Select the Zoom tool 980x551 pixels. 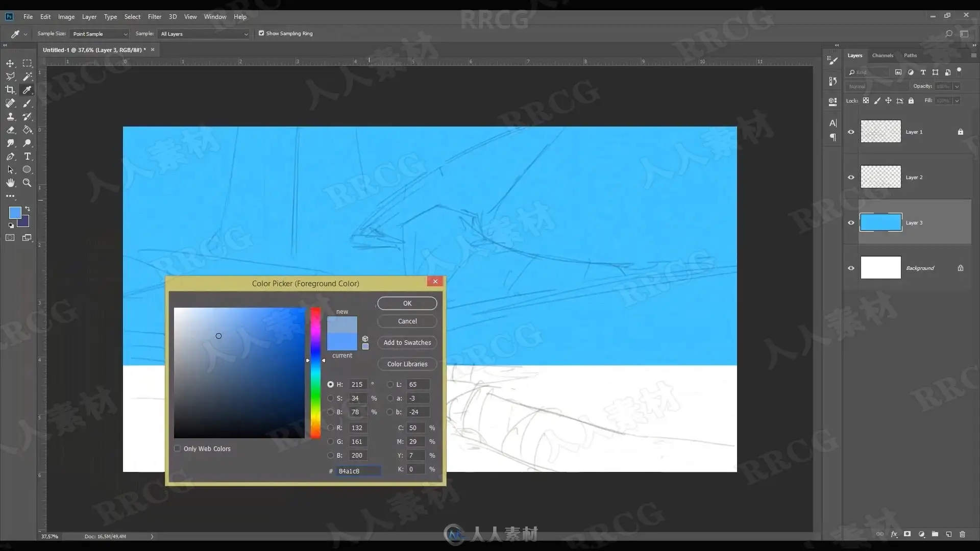[x=27, y=183]
